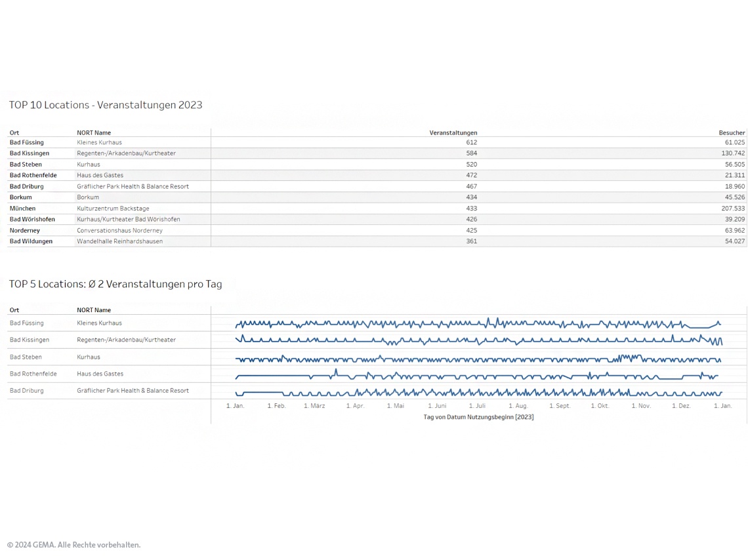The height and width of the screenshot is (560, 748).
Task: Select 'Kurhaus/Kurtheater Bad Wörishofen' entry
Action: (x=128, y=220)
